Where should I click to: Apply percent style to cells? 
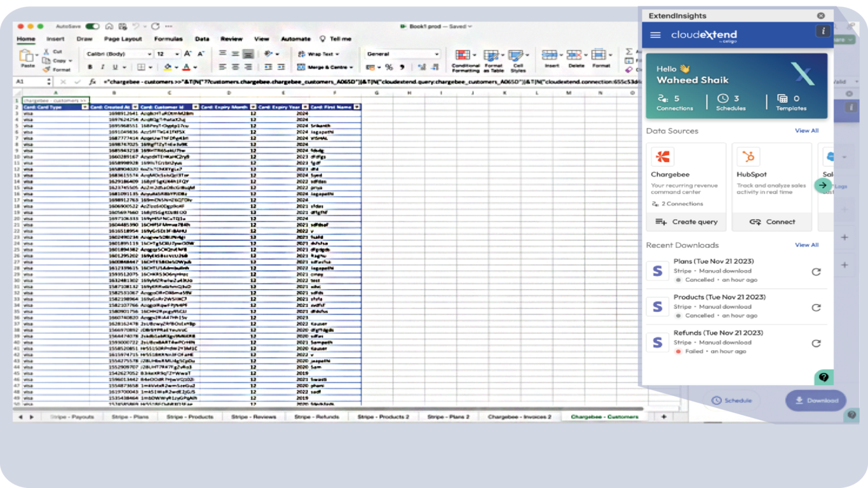389,67
